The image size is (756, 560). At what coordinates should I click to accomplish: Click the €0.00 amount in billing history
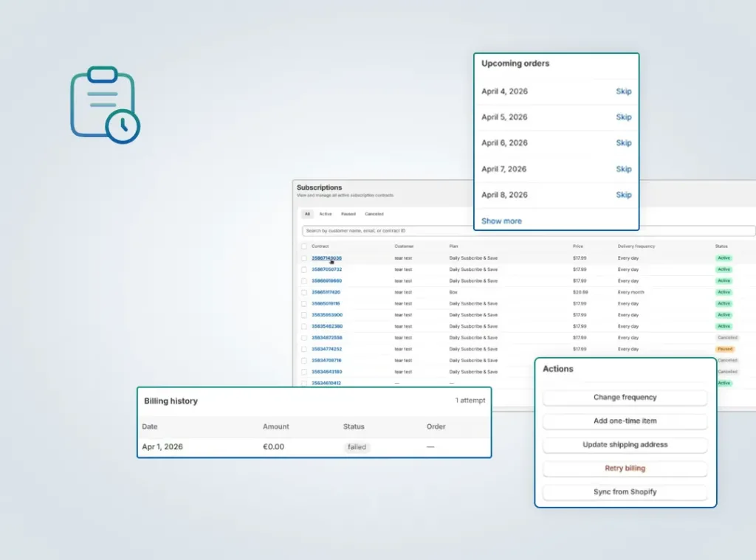coord(273,447)
